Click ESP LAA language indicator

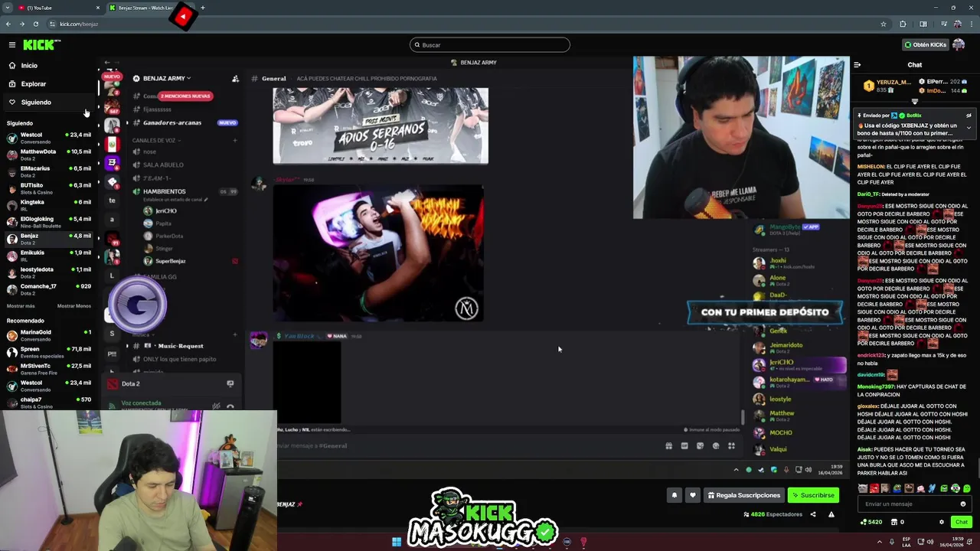point(906,542)
